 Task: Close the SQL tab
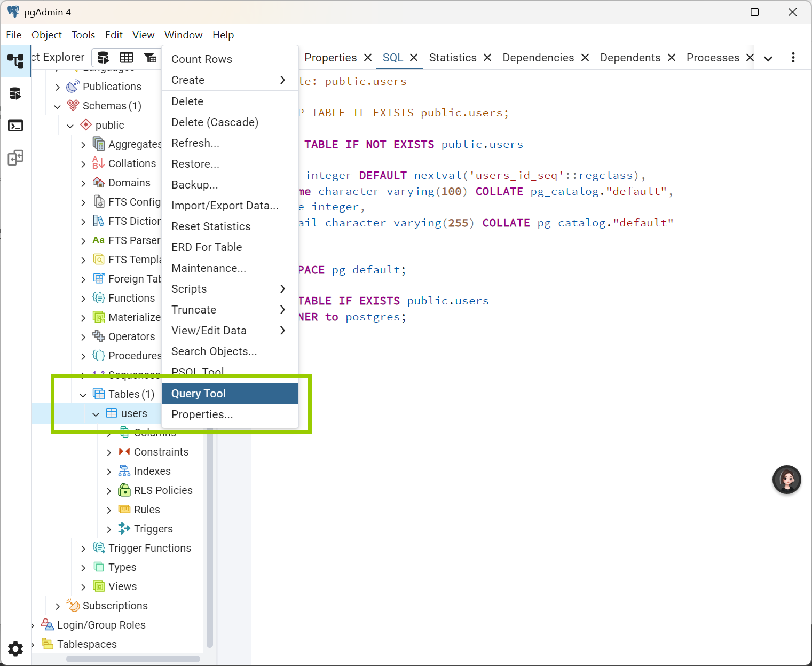414,58
